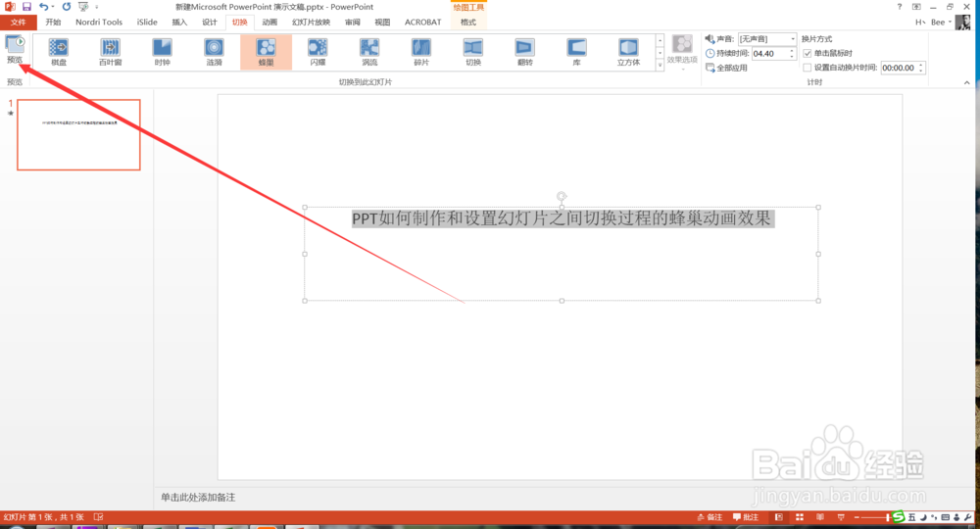
Task: Switch to the Review (审阅) tab
Action: click(353, 22)
